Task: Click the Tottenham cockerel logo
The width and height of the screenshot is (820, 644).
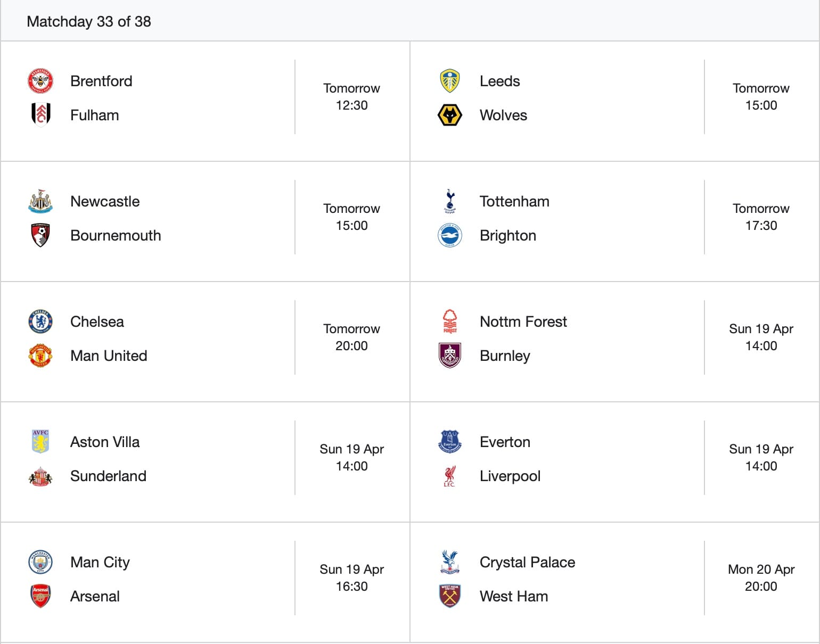Action: (x=450, y=201)
